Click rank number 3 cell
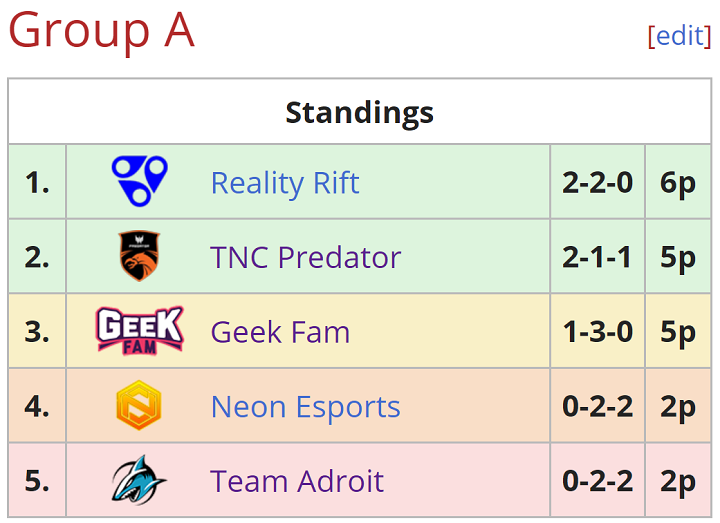Viewport: 720px width, 523px height. 37,331
